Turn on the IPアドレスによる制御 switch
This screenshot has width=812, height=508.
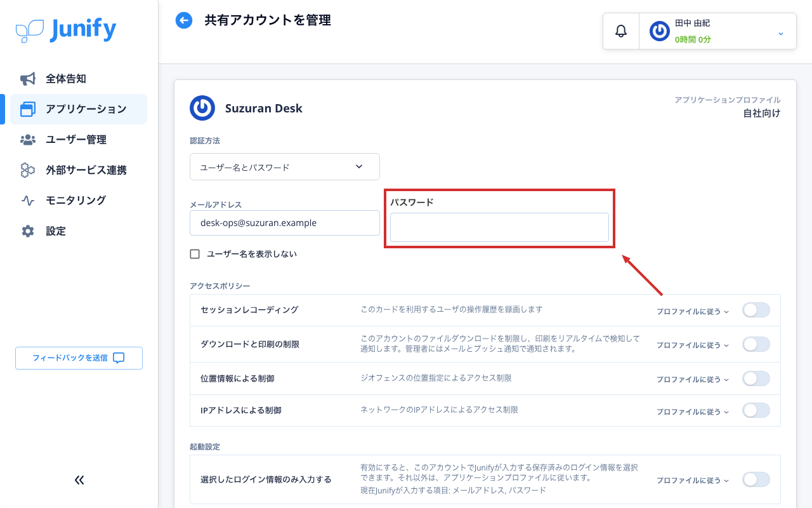pos(756,411)
